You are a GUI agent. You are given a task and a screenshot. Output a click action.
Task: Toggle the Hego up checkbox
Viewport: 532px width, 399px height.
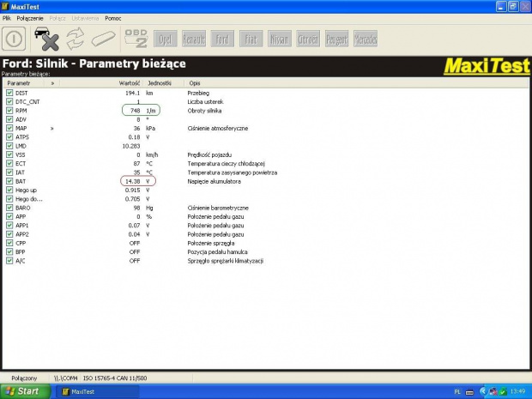pyautogui.click(x=9, y=190)
